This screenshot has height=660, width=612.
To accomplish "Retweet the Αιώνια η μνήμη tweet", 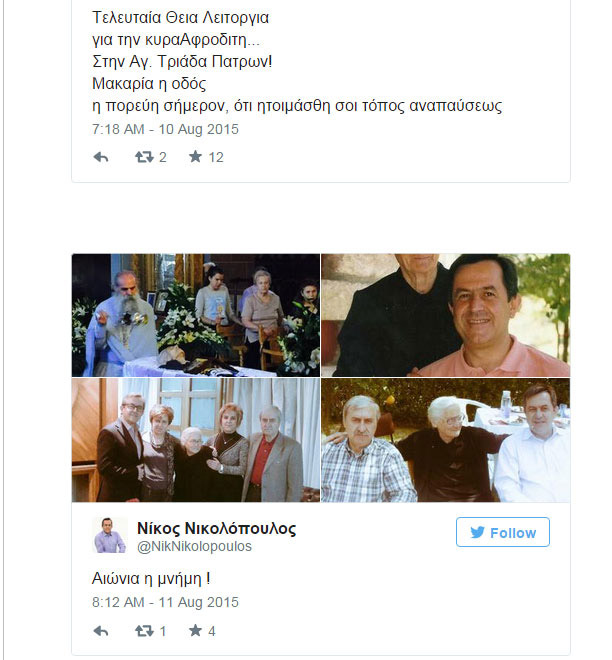I will coord(144,631).
